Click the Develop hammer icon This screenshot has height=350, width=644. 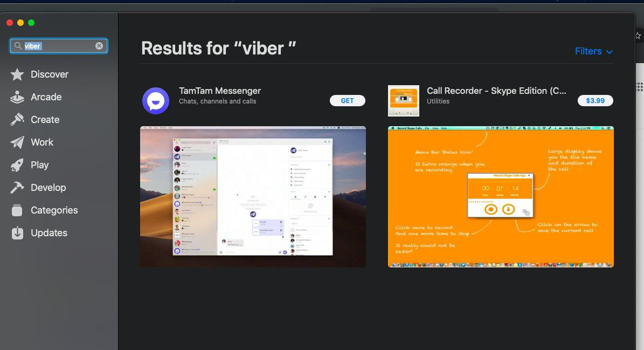click(x=17, y=187)
